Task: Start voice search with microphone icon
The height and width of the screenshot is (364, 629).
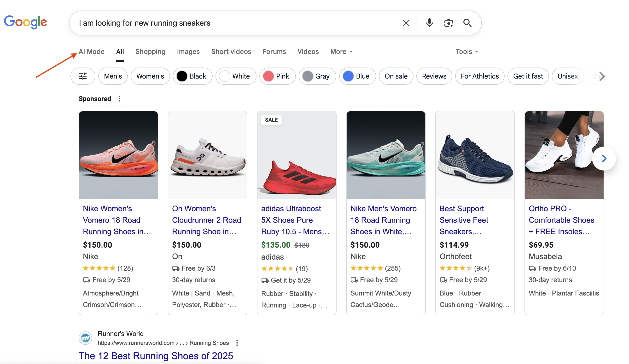Action: point(429,23)
